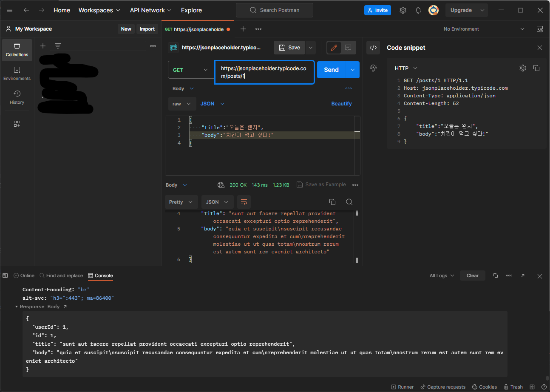Toggle the code snippet panel icon
Screen dimensions: 550x392
tap(373, 48)
